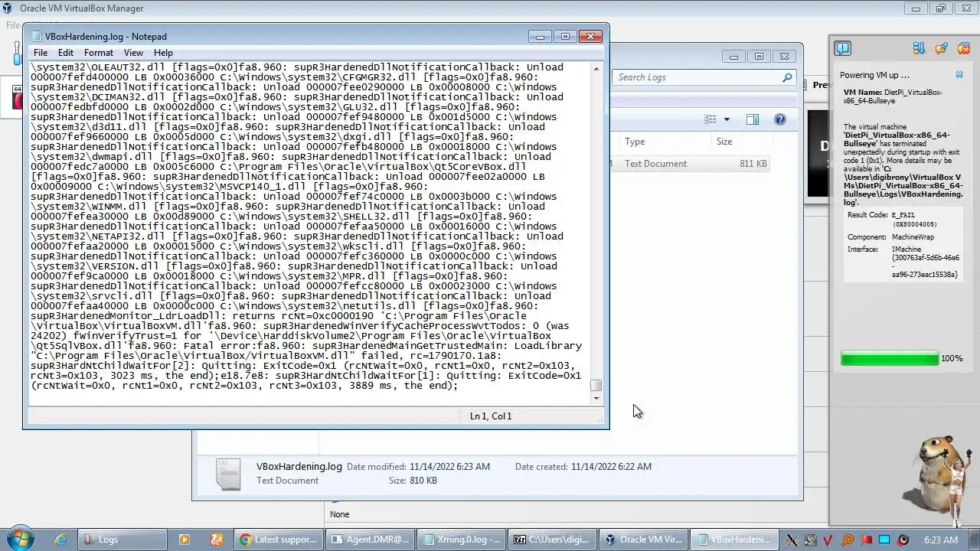Click the Xming X tray icon
The height and width of the screenshot is (551, 980).
point(792,540)
